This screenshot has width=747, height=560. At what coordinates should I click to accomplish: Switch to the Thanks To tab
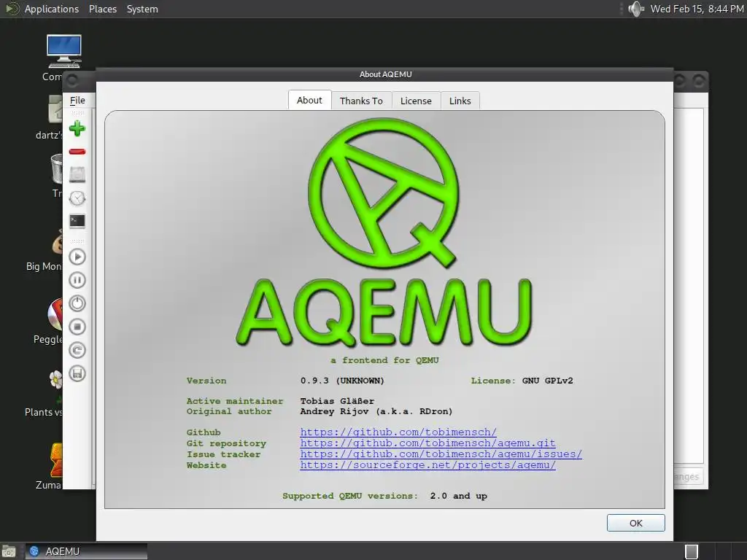click(361, 101)
